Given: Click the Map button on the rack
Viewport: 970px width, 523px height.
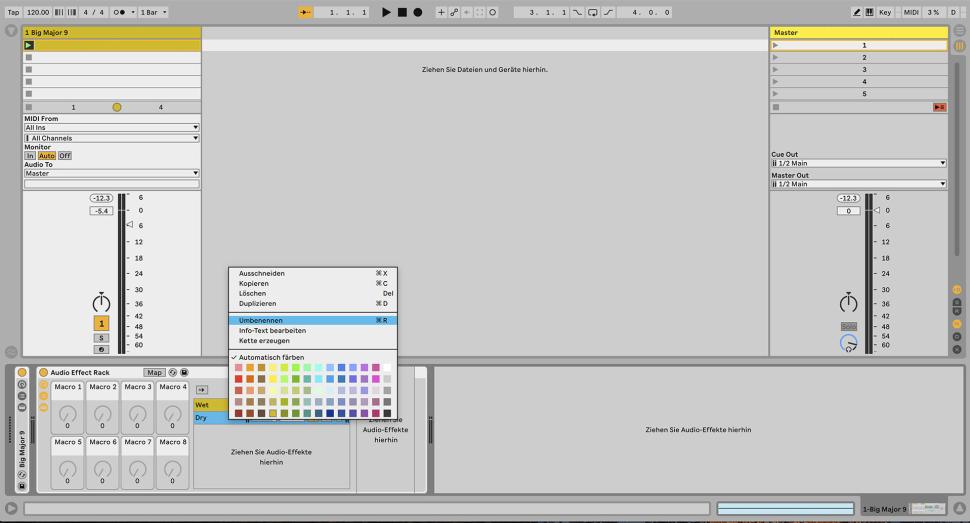Looking at the screenshot, I should click(154, 372).
